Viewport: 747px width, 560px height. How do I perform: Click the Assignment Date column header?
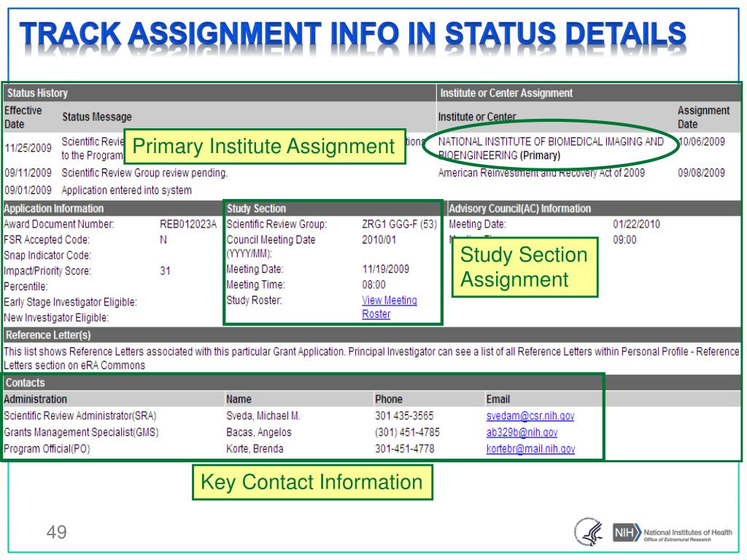coord(703,117)
